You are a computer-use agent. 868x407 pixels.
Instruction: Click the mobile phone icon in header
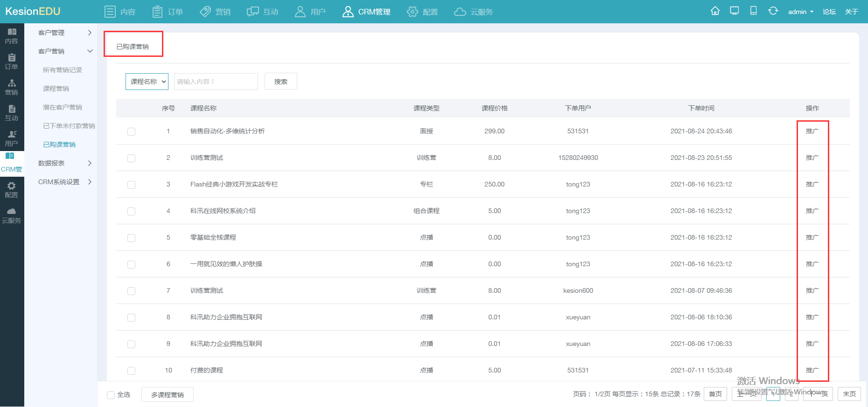tap(753, 11)
